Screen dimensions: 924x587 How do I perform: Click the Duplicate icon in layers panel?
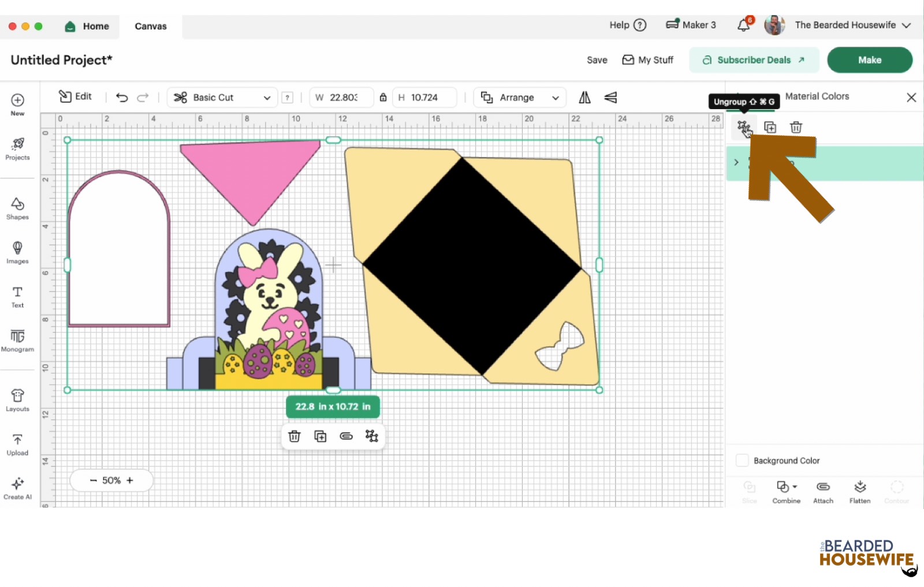click(770, 127)
